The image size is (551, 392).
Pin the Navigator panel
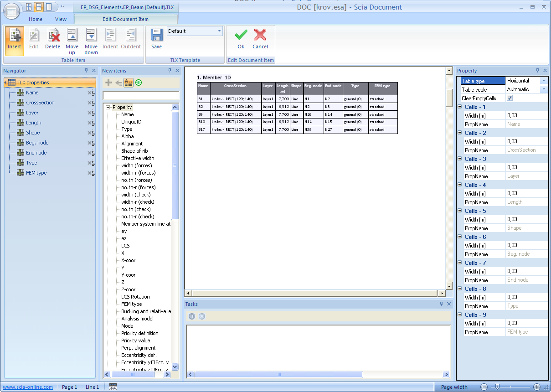[x=86, y=71]
